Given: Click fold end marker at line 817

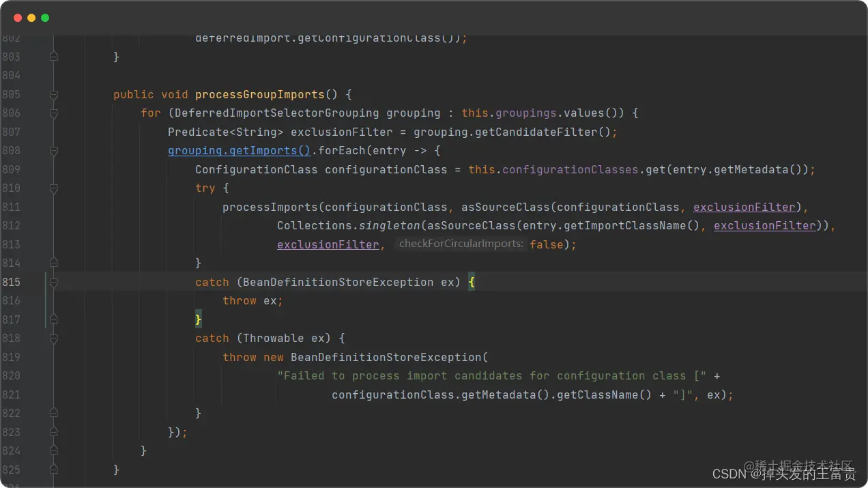Looking at the screenshot, I should click(54, 319).
